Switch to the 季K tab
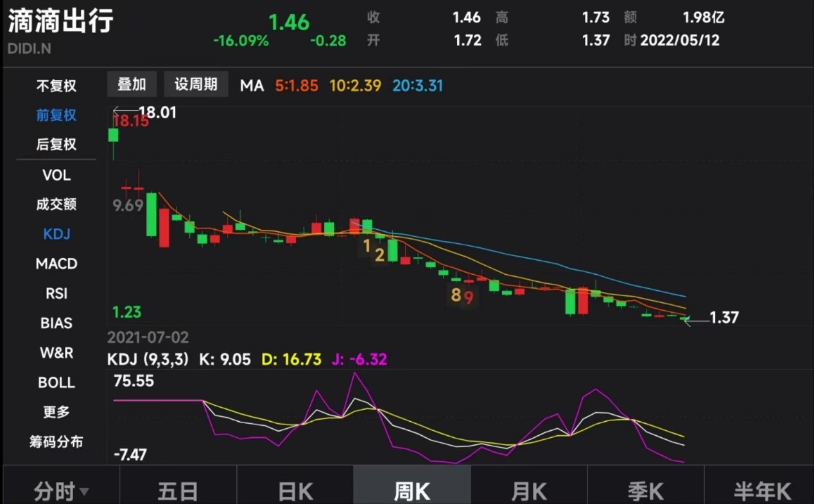 click(x=646, y=492)
